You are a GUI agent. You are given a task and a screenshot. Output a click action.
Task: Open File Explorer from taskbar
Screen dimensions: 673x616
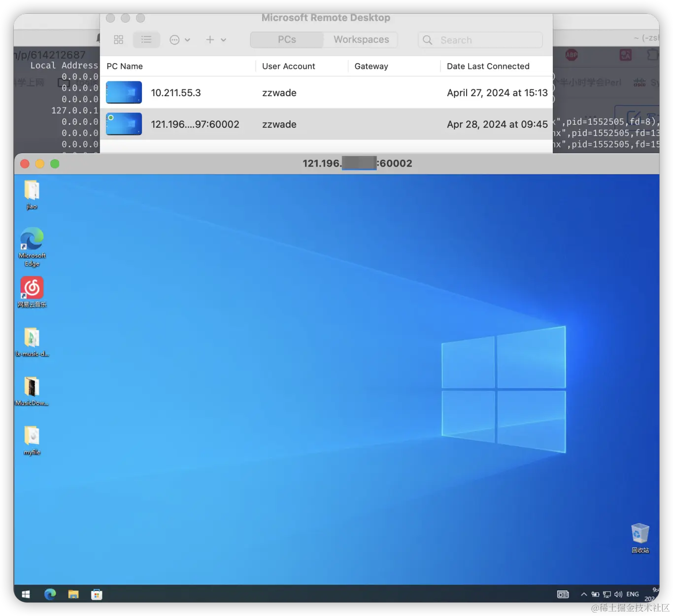pyautogui.click(x=73, y=594)
